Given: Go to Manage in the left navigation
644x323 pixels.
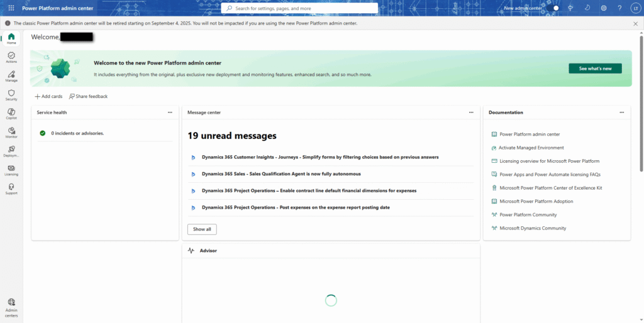Looking at the screenshot, I should pyautogui.click(x=11, y=76).
